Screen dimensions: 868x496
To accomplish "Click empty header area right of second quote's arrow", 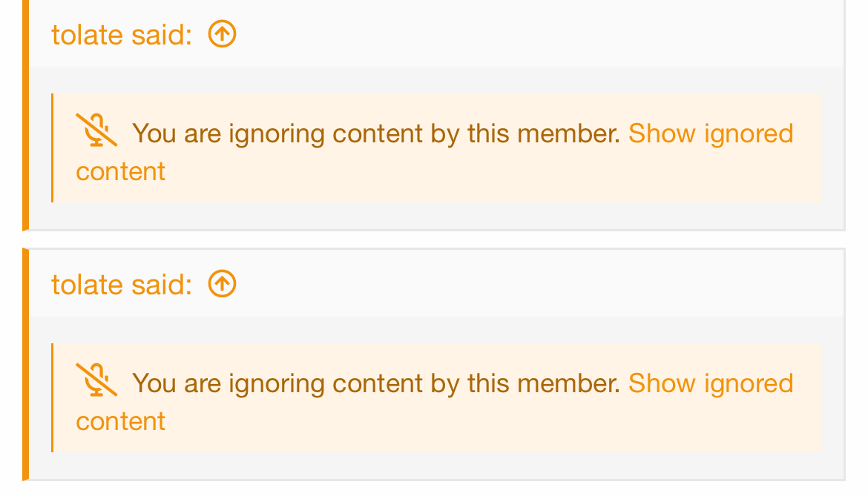I will point(540,284).
